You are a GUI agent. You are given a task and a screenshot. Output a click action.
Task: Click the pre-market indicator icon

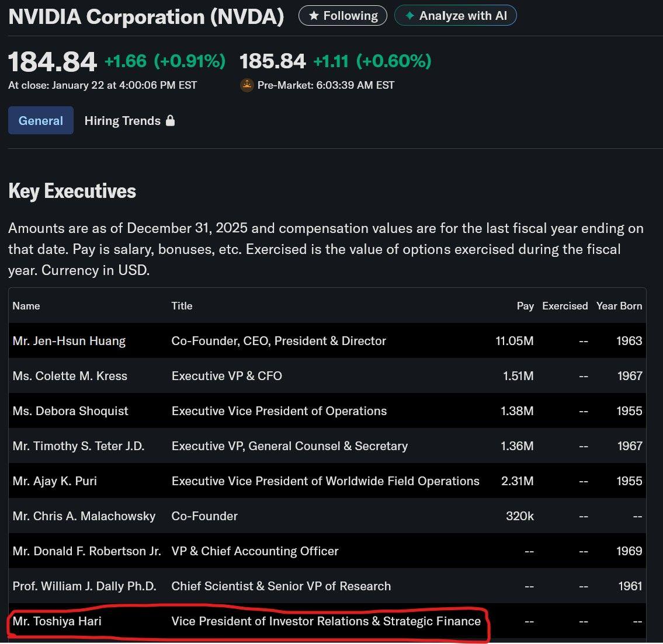(247, 85)
